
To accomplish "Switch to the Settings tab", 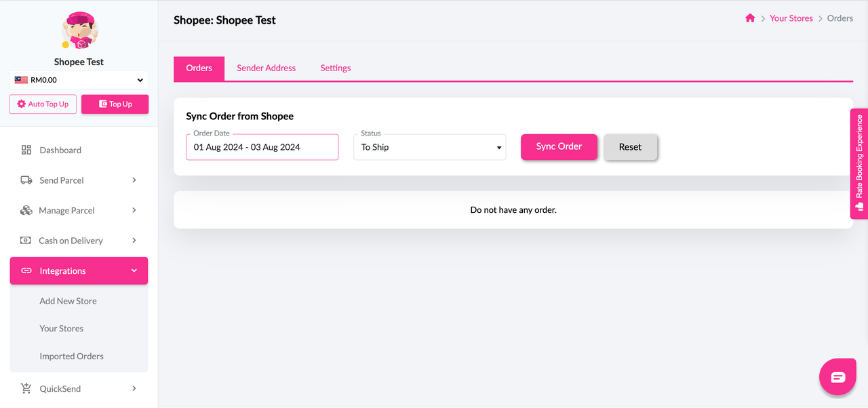I will [336, 68].
